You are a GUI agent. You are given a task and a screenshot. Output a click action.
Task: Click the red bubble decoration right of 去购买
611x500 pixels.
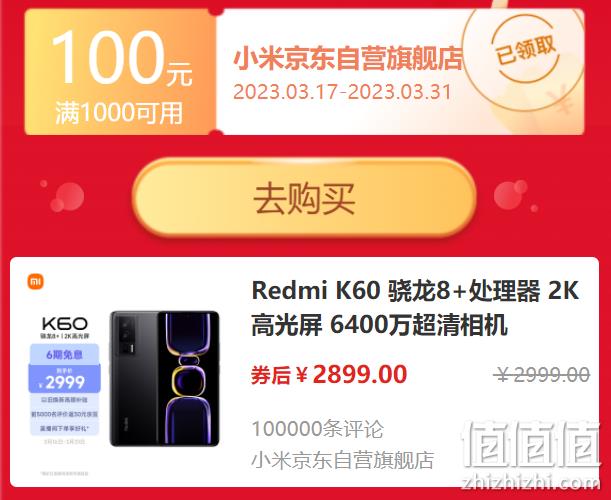click(511, 194)
